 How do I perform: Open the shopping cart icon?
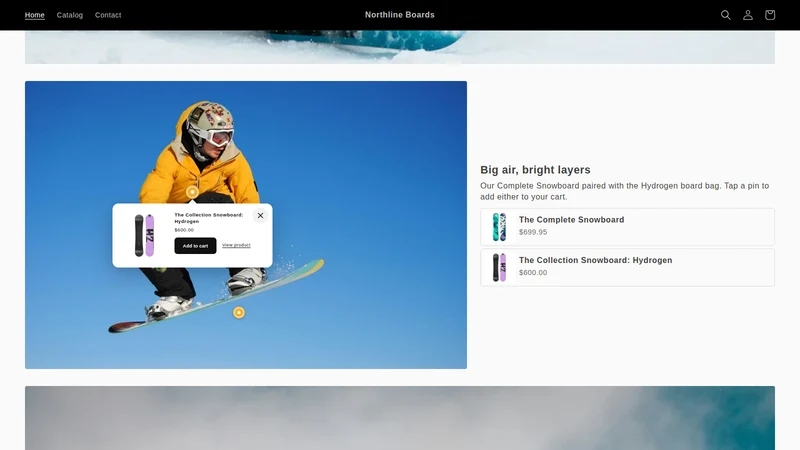(770, 15)
